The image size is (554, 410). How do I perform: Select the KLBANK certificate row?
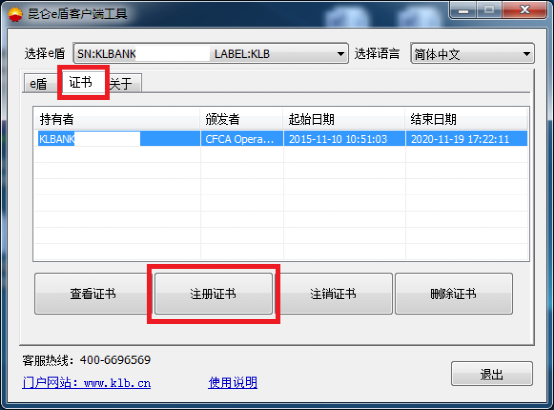click(281, 139)
